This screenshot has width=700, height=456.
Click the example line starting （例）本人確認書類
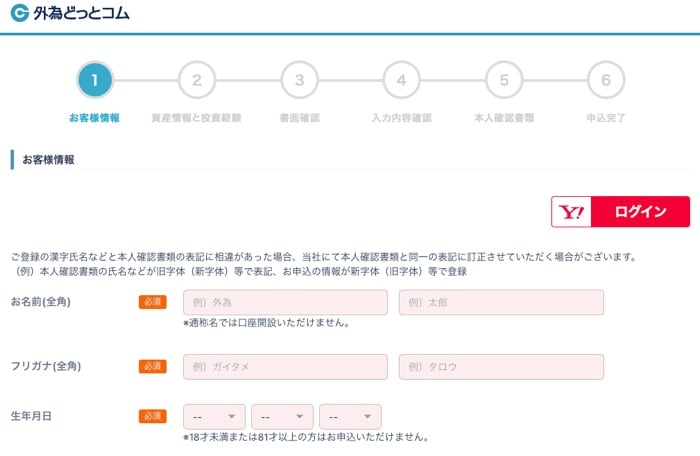click(x=239, y=271)
